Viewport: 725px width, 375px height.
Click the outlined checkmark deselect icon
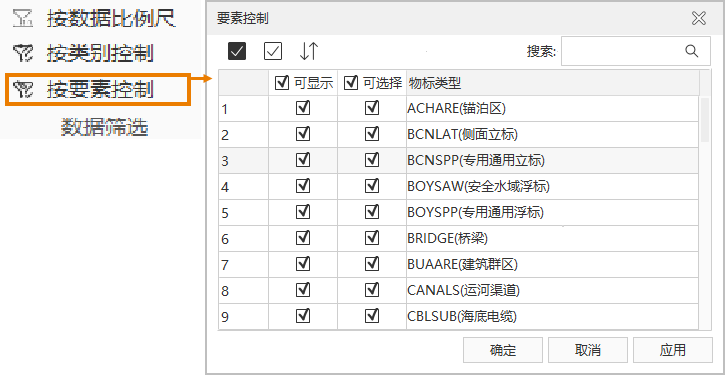click(x=273, y=51)
